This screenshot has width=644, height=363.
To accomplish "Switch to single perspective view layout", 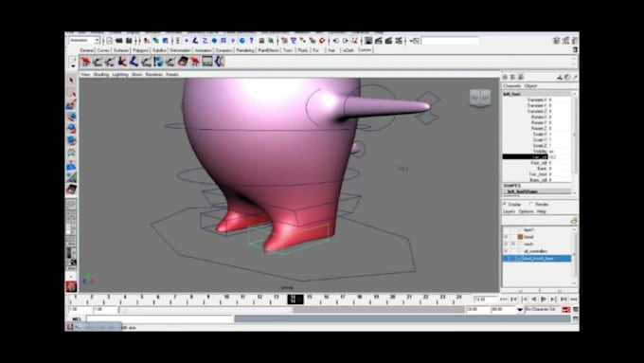I will point(71,205).
